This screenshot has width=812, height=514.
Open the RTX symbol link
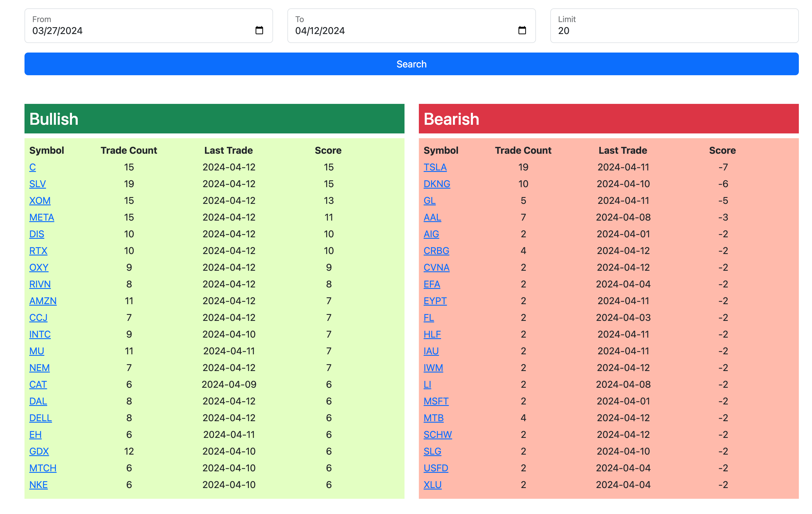(x=39, y=251)
